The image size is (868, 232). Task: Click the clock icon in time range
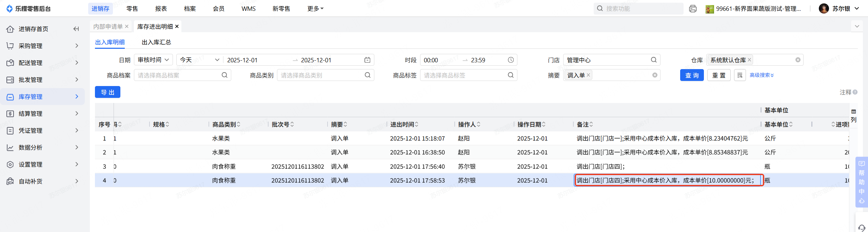point(511,60)
